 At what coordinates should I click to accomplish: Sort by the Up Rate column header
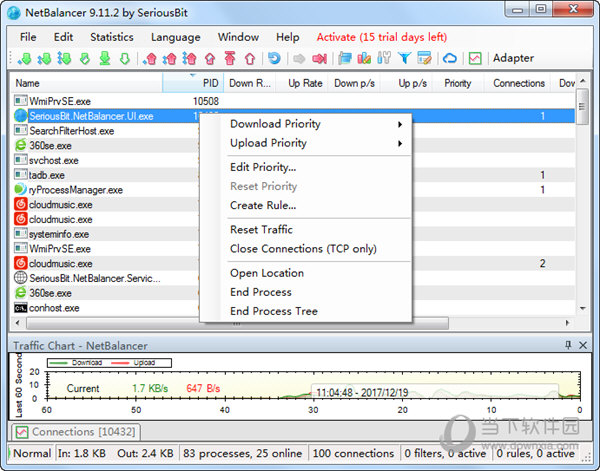tap(302, 83)
